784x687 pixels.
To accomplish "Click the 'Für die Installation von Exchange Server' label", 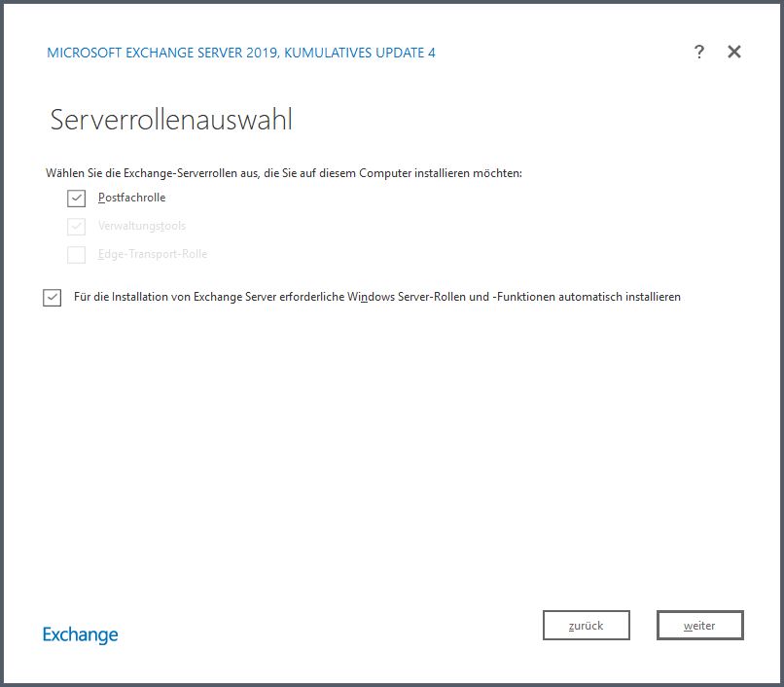I will [377, 297].
